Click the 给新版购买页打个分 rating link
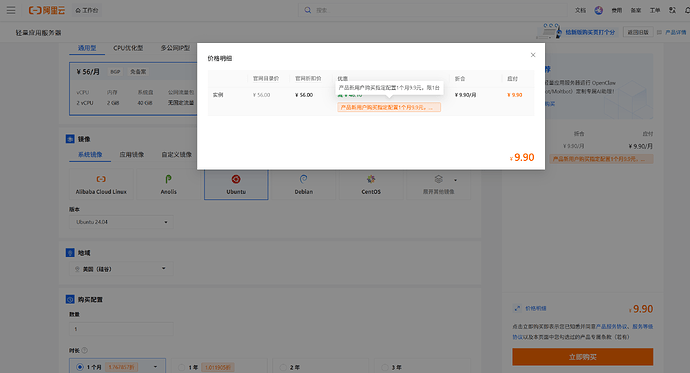Viewport: 690px width, 373px height. click(x=590, y=32)
